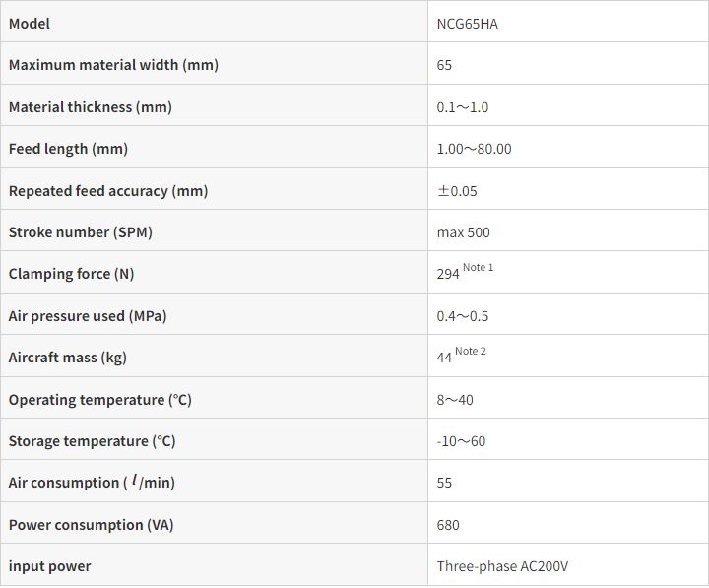The image size is (709, 588).
Task: Click the Clamping force (N) label
Action: [71, 274]
